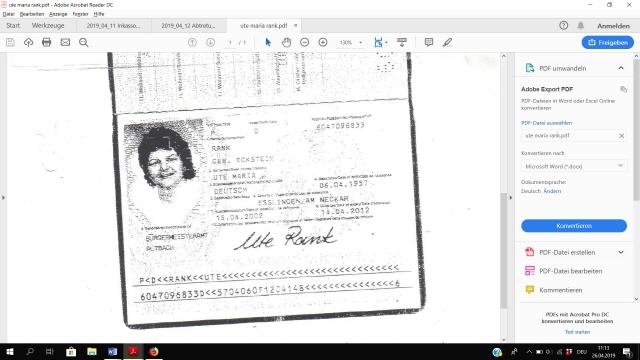Open the search magnifier tool
This screenshot has width=640, height=360.
[84, 42]
